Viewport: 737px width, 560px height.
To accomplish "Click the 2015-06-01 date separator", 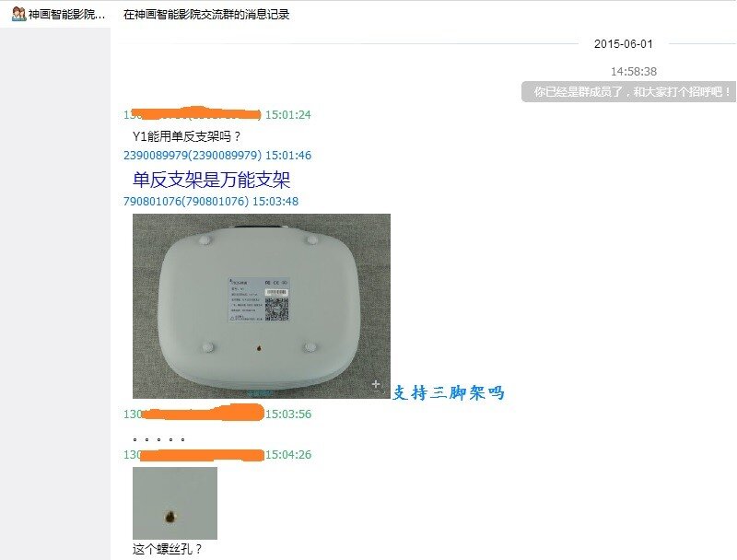I will [624, 43].
